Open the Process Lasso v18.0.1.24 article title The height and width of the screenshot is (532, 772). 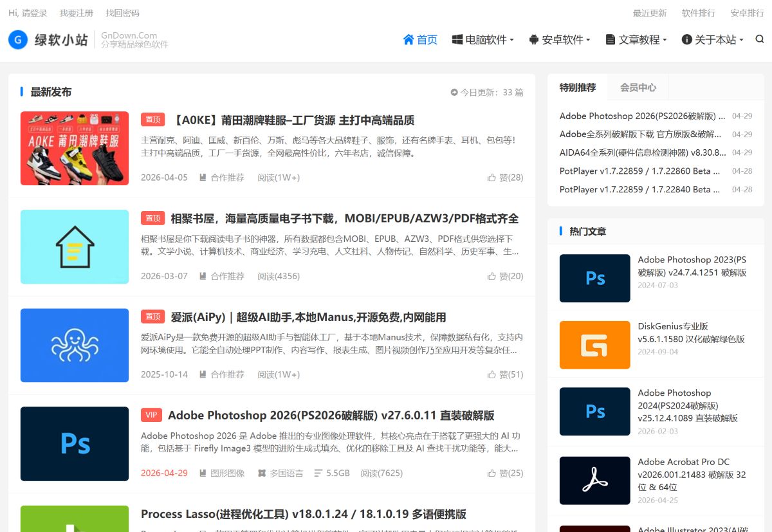coord(304,514)
